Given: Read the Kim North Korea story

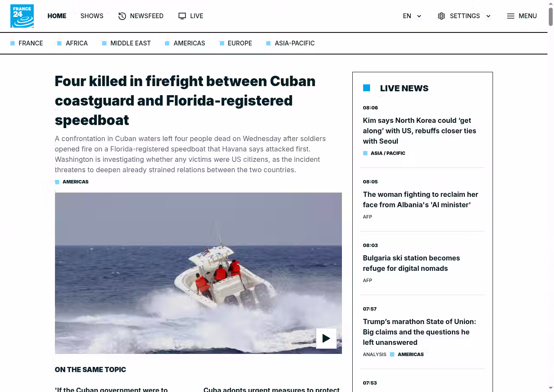Looking at the screenshot, I should coord(419,131).
